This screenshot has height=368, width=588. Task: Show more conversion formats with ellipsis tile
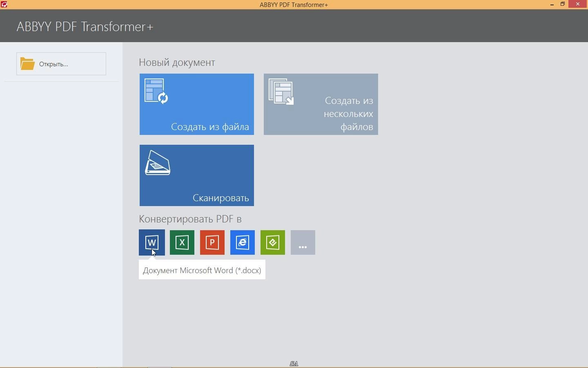pos(303,242)
